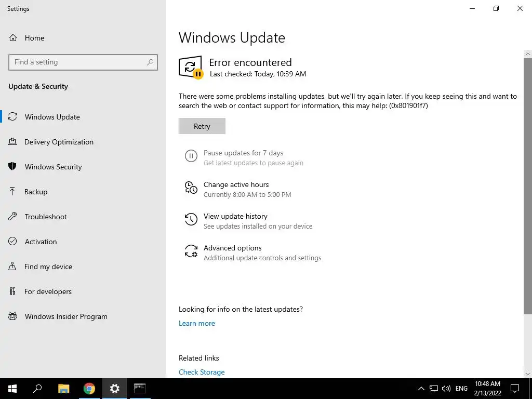Viewport: 532px width, 399px height.
Task: Open the Command Prompt taskbar icon
Action: (x=140, y=389)
